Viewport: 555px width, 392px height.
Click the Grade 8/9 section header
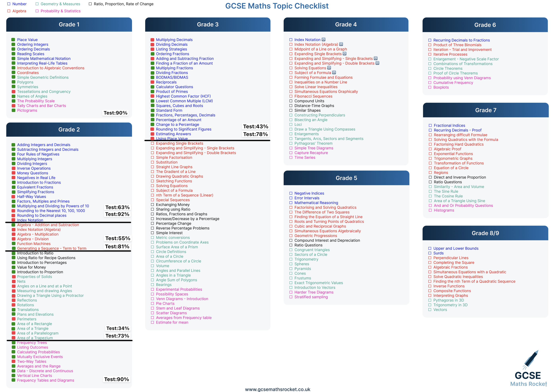[485, 233]
